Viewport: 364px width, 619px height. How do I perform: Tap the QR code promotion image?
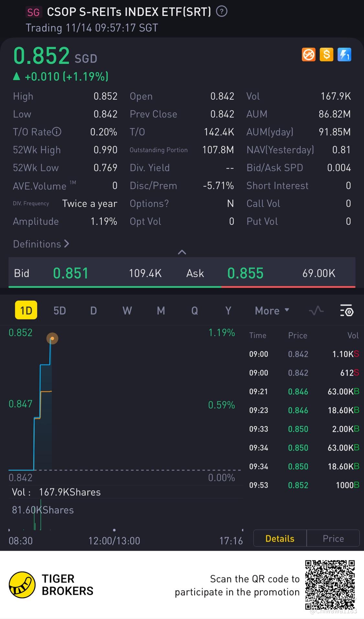click(330, 585)
